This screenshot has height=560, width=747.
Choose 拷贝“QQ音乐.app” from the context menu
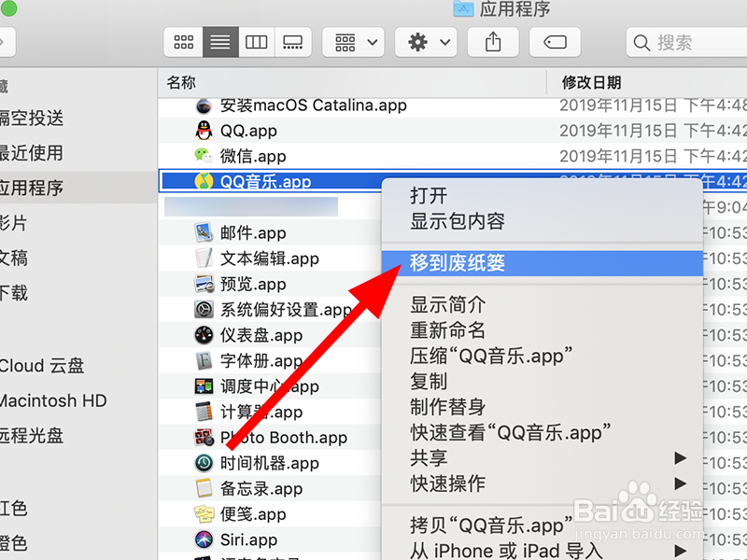point(543,525)
